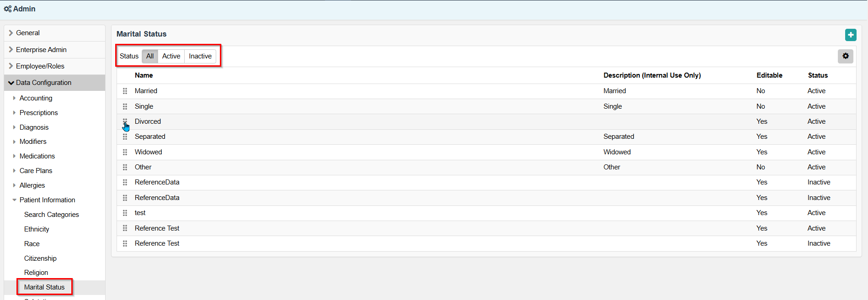The width and height of the screenshot is (868, 300).
Task: Sort by the Name column header
Action: pos(144,75)
